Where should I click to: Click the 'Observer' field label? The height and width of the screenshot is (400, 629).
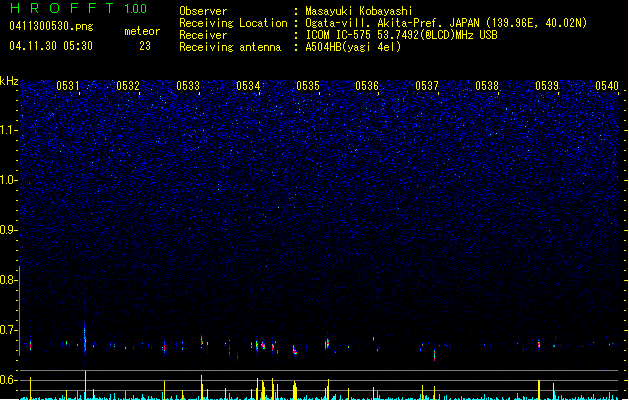[203, 11]
